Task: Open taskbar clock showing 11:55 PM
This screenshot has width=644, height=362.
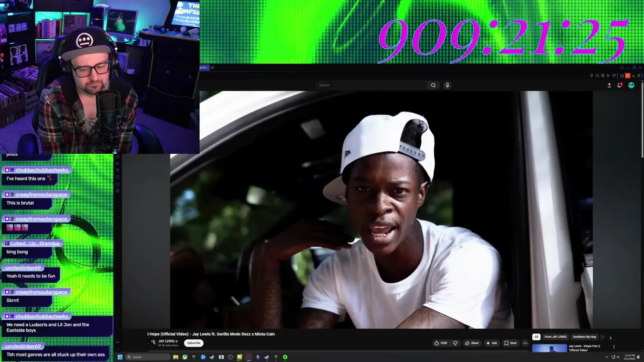Action: pyautogui.click(x=629, y=357)
